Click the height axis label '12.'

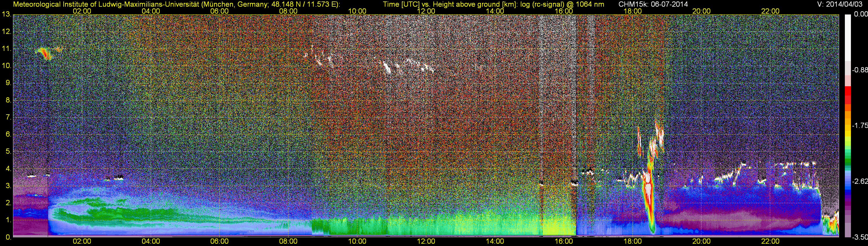pyautogui.click(x=6, y=32)
